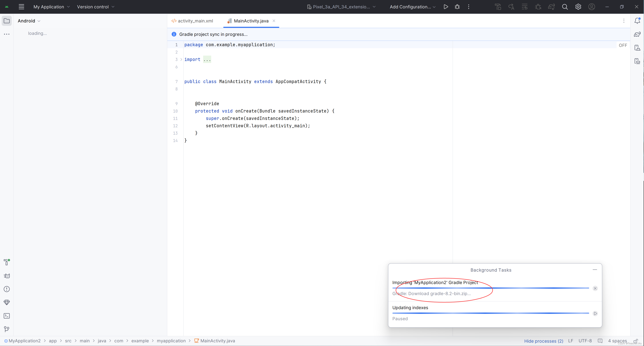Image resolution: width=644 pixels, height=346 pixels.
Task: Click the myapplication breadcrumb segment
Action: point(171,341)
